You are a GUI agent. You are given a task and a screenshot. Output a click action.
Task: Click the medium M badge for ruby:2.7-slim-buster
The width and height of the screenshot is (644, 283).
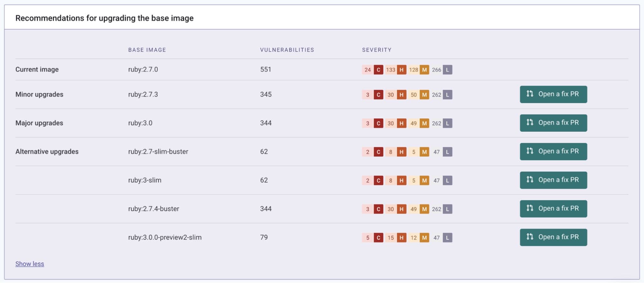(425, 152)
